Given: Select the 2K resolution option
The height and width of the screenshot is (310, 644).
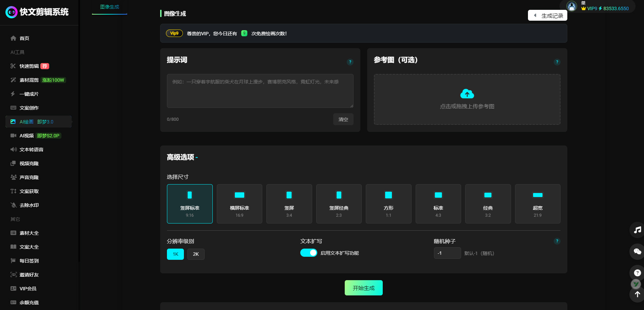Looking at the screenshot, I should tap(196, 254).
